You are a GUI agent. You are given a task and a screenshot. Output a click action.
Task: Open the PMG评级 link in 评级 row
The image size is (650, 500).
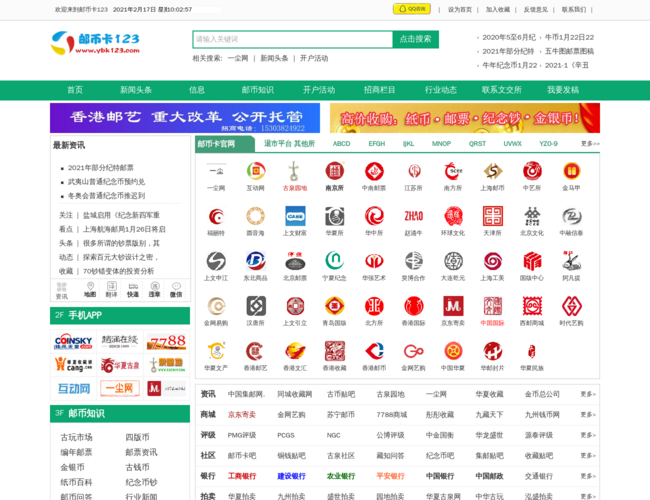coord(242,435)
